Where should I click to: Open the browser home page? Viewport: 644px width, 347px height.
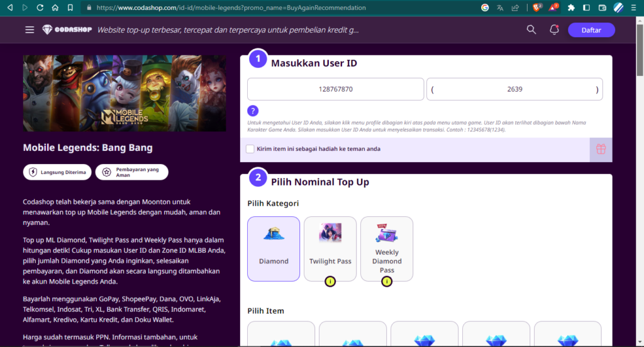click(55, 8)
